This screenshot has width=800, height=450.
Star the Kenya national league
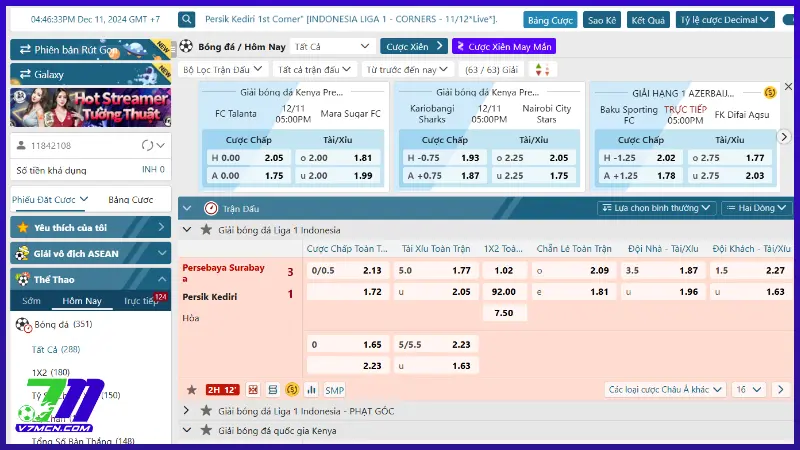pos(206,430)
